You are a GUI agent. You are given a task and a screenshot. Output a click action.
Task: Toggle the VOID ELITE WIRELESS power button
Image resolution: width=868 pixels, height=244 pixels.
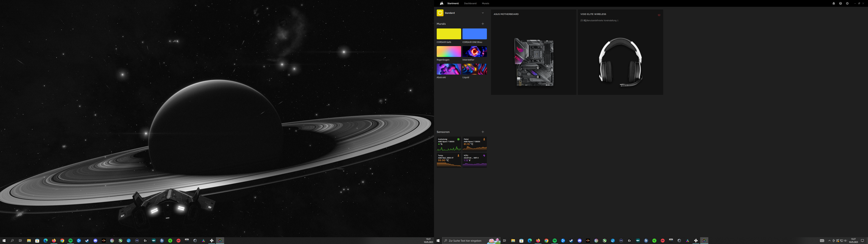coord(659,15)
